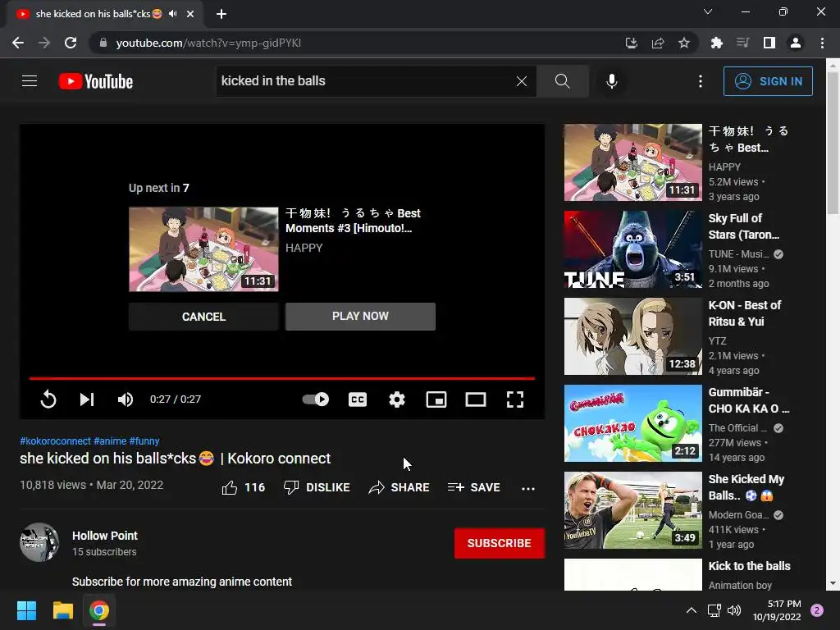
Task: Install app icon in address bar
Action: point(632,43)
